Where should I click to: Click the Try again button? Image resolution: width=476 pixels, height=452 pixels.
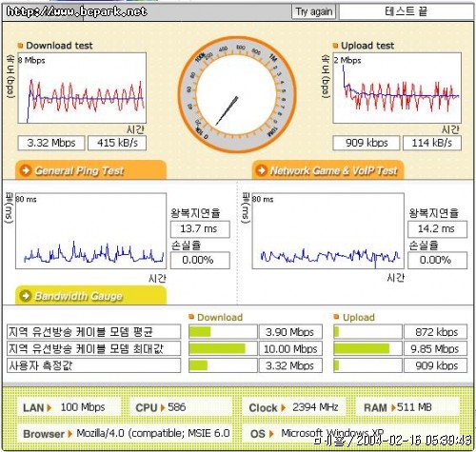(x=313, y=11)
